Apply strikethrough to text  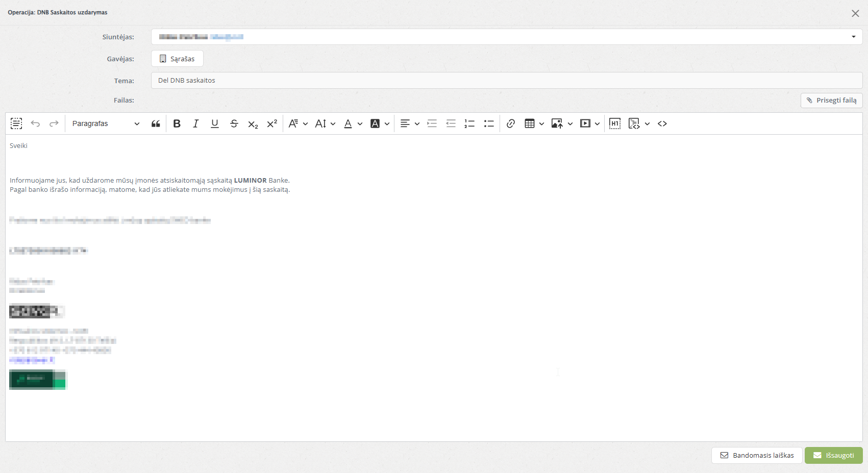[234, 123]
